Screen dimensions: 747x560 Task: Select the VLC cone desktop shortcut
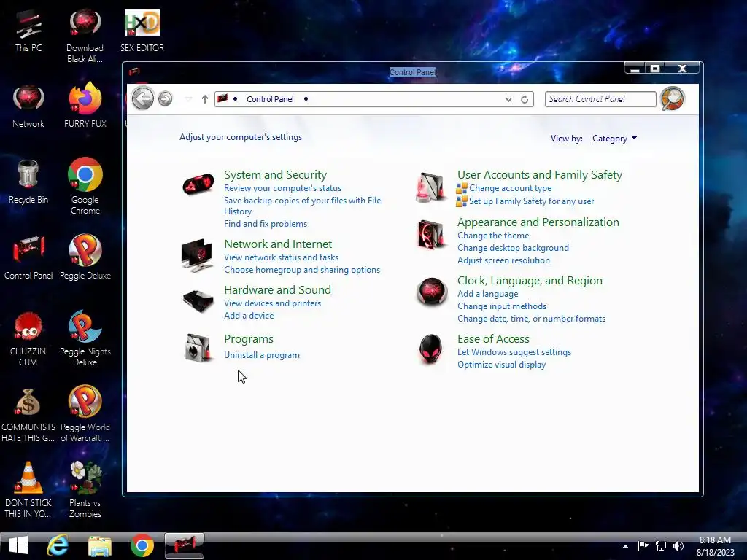point(28,489)
